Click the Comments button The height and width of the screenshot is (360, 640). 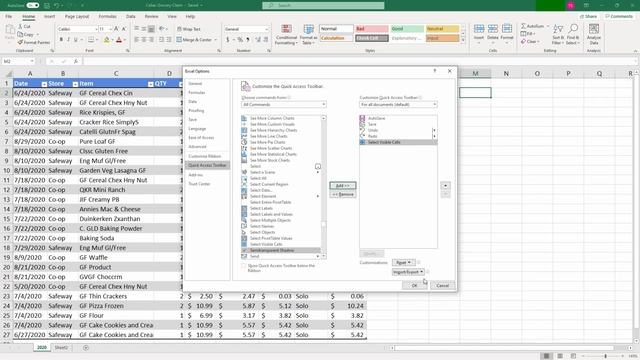[x=619, y=16]
